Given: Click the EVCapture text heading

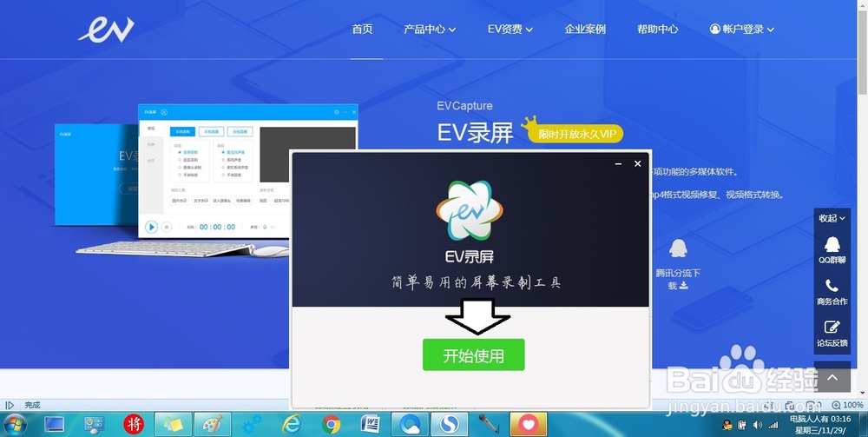Looking at the screenshot, I should (464, 106).
